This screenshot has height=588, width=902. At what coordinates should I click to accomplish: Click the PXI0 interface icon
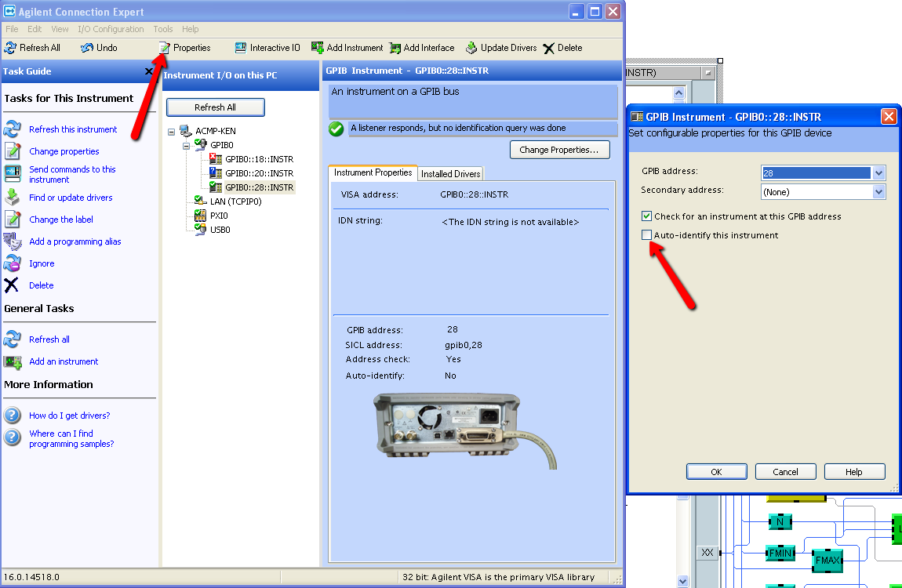tap(200, 215)
